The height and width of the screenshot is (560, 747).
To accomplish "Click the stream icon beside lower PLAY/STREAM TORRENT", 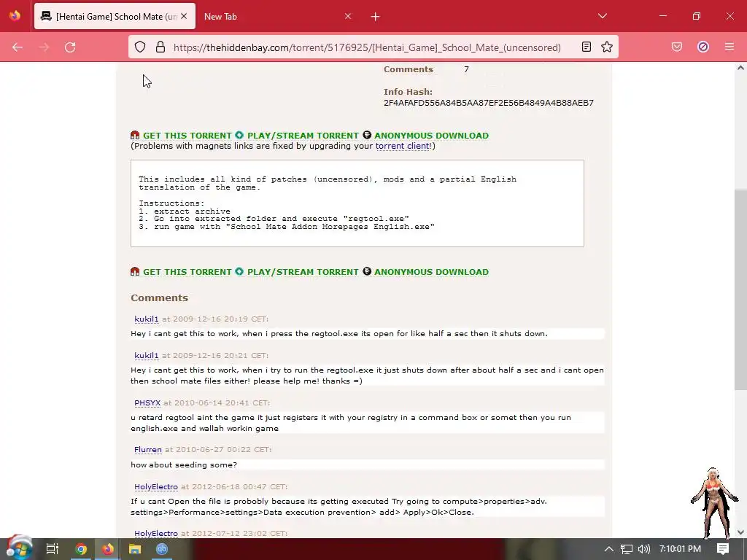I will [239, 271].
